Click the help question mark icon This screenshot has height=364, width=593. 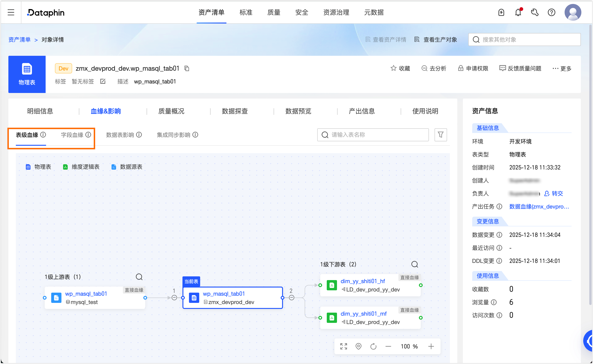(x=551, y=12)
